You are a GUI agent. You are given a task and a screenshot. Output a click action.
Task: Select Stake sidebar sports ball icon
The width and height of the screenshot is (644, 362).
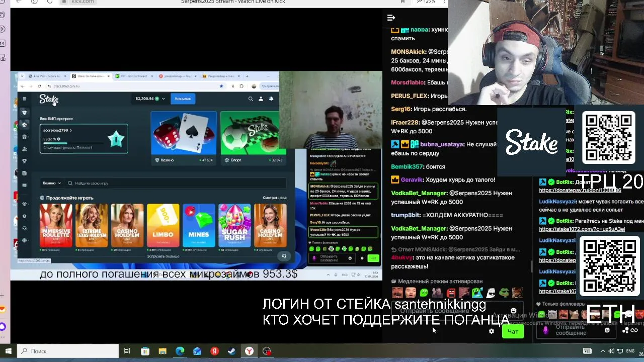coord(24,125)
